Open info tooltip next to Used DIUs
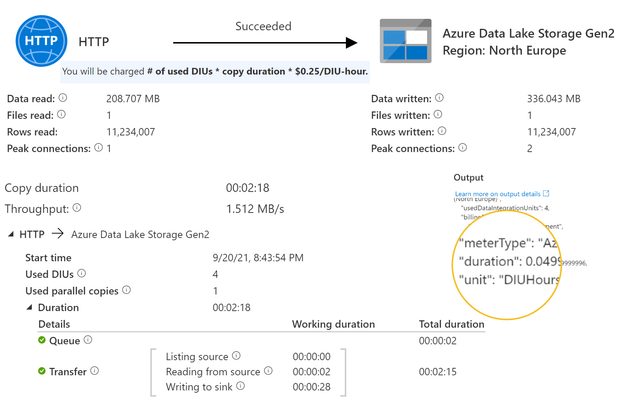The width and height of the screenshot is (618, 400). click(82, 273)
